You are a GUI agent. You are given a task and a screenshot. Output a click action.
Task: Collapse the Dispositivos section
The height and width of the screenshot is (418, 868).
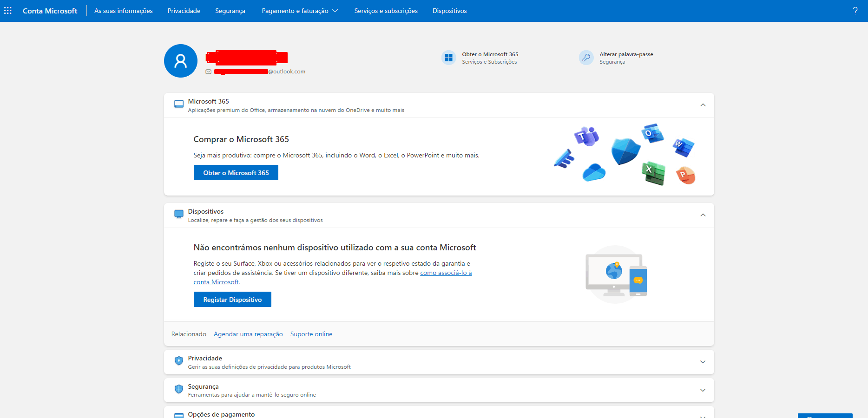[703, 215]
